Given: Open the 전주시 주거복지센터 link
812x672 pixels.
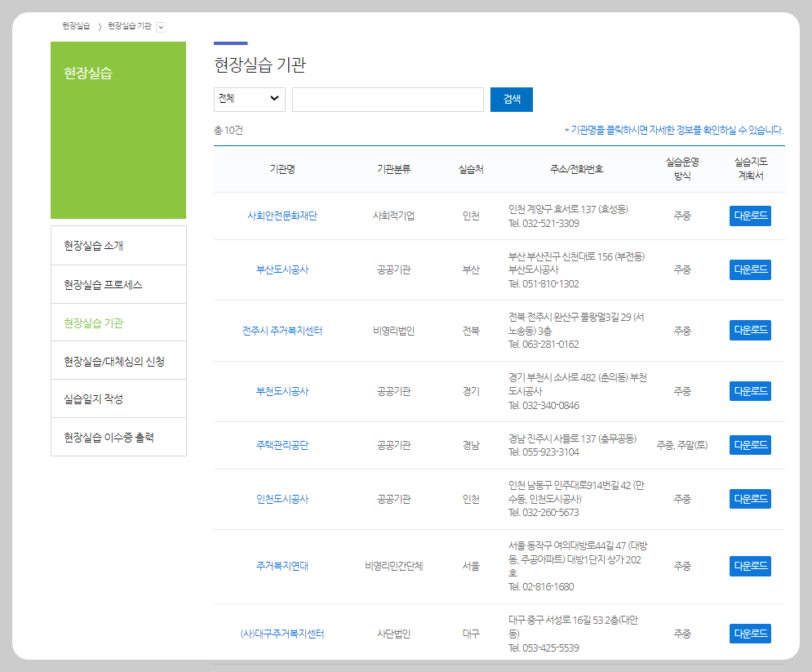Looking at the screenshot, I should click(282, 331).
